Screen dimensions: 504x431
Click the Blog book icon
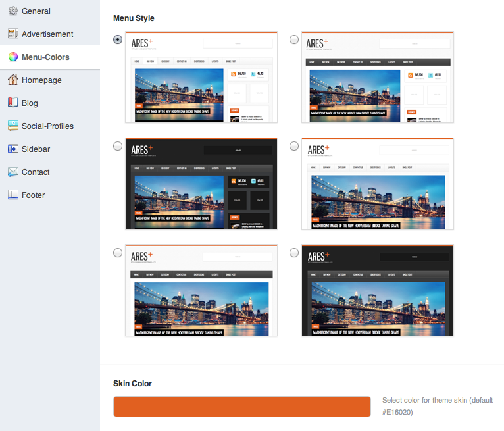click(x=13, y=103)
